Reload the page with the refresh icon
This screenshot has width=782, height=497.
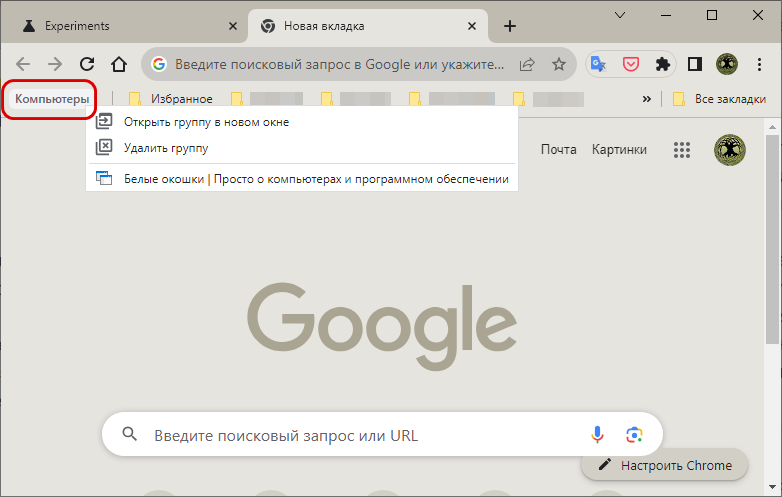(x=87, y=64)
